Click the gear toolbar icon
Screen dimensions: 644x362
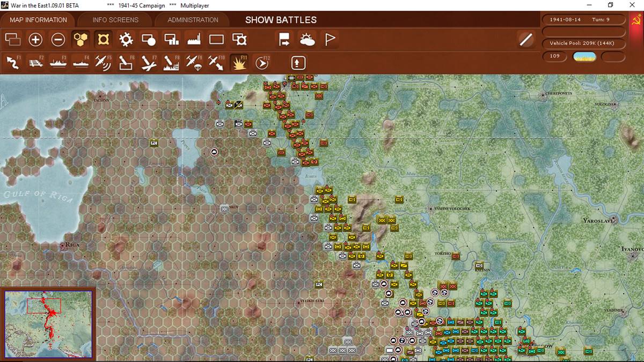click(126, 39)
